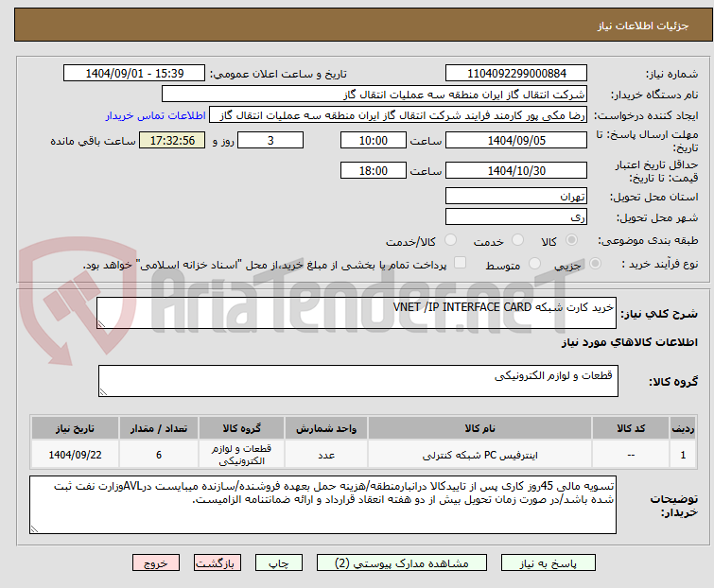The image size is (714, 588).
Task: Click the بازگشت back button
Action: pyautogui.click(x=218, y=563)
